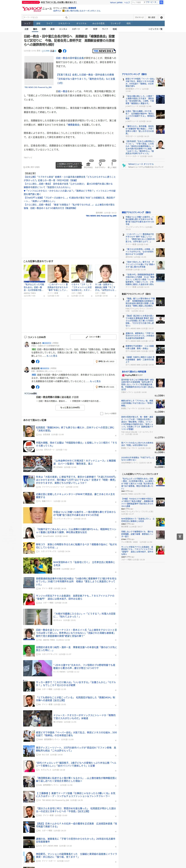Open the ナブザービーター search dropdown
Image resolution: width=186 pixels, height=868 pixels.
pyautogui.click(x=151, y=2)
